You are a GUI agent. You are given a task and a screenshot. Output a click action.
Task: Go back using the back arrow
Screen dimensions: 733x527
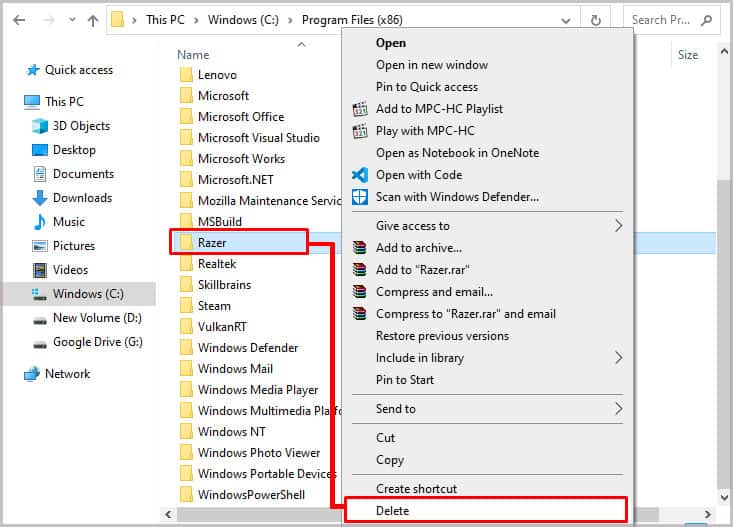point(19,20)
